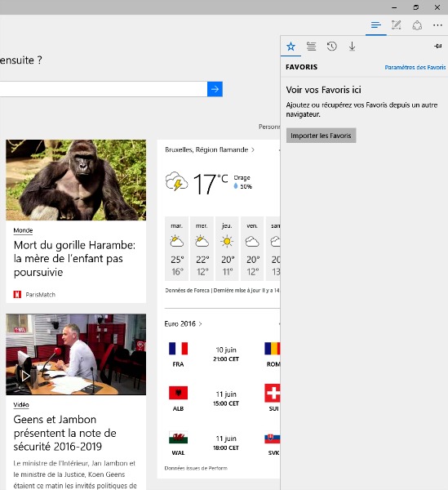Click the Wales flag WAL
448x490 pixels.
point(178,438)
